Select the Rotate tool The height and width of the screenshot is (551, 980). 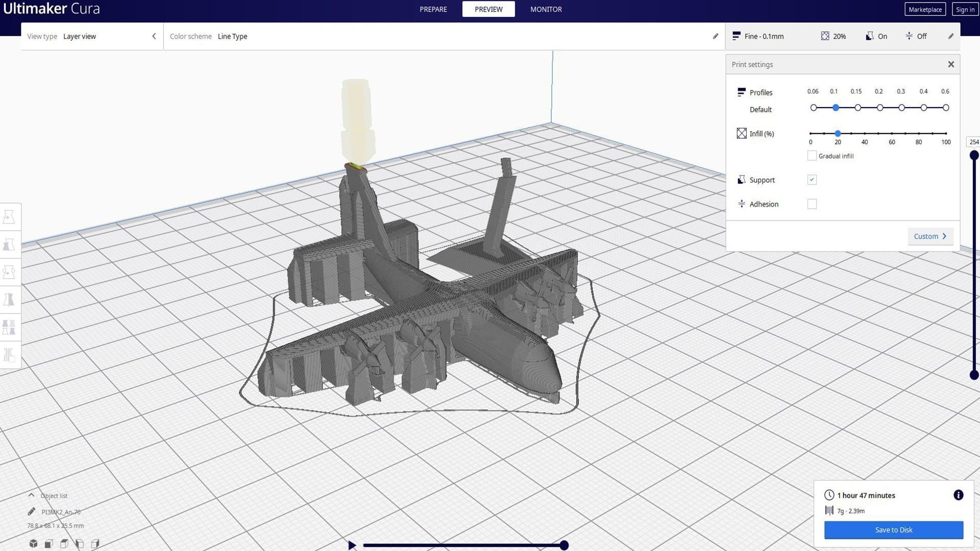click(9, 272)
